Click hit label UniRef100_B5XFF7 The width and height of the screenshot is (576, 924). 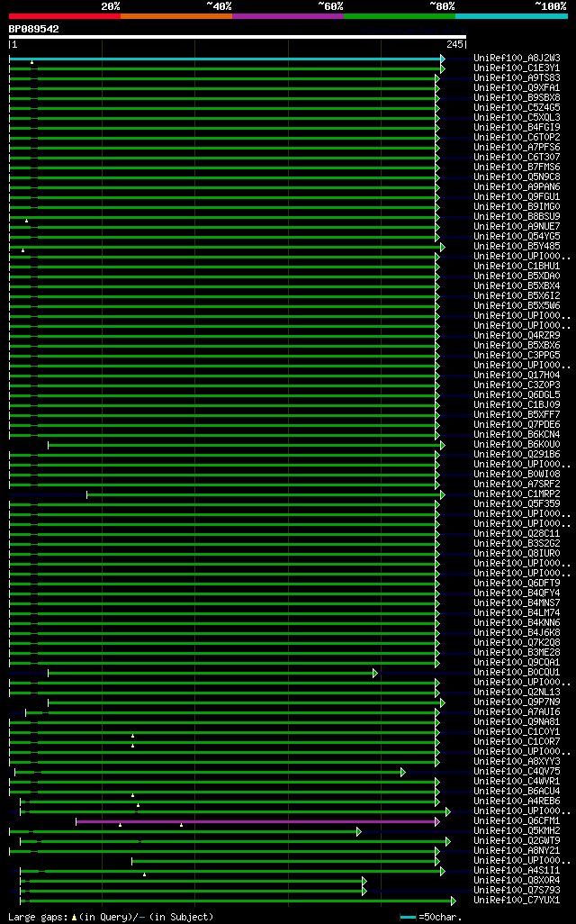tap(517, 414)
